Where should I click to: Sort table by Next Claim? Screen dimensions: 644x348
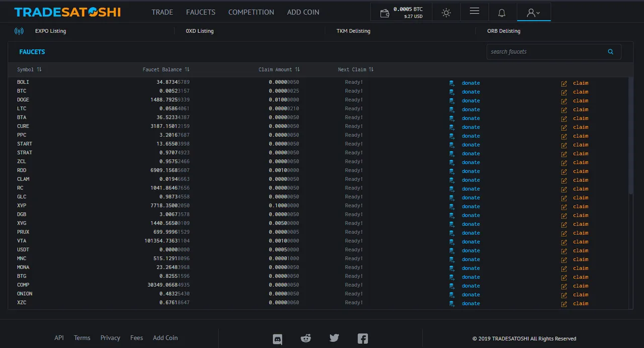356,69
